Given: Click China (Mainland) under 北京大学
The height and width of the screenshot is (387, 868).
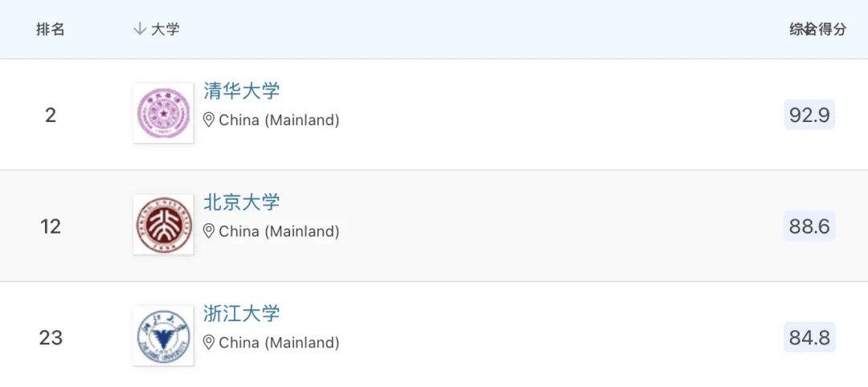Looking at the screenshot, I should [x=279, y=231].
